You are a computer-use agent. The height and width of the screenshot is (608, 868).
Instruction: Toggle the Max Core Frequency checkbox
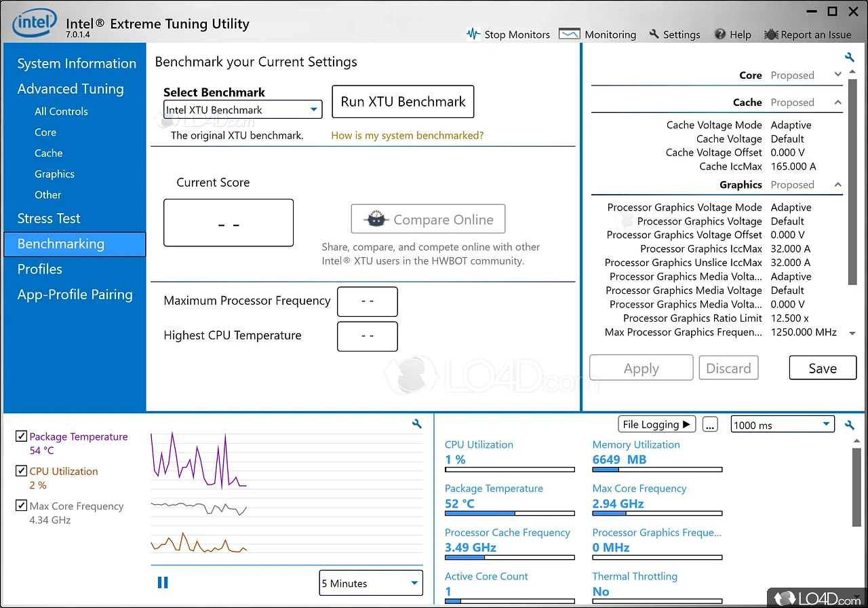pyautogui.click(x=21, y=506)
